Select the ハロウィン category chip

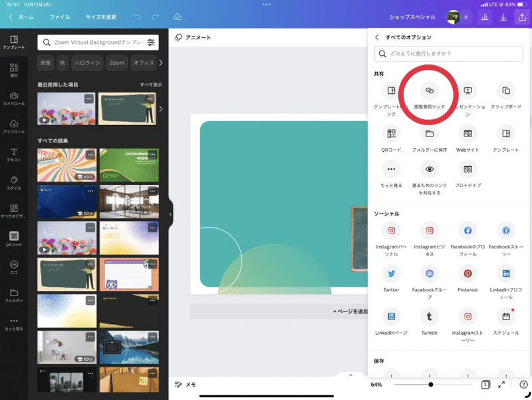point(87,63)
